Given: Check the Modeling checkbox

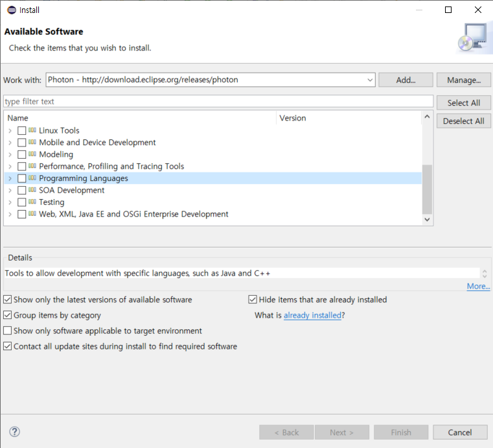Looking at the screenshot, I should [x=21, y=154].
